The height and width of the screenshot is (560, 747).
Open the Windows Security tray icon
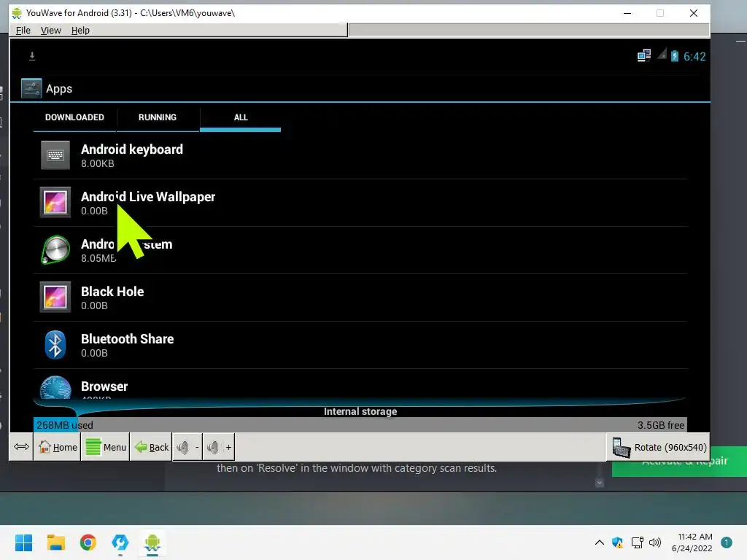617,542
